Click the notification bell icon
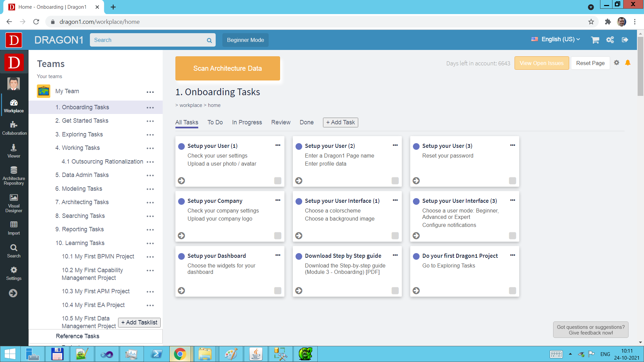 [x=628, y=63]
